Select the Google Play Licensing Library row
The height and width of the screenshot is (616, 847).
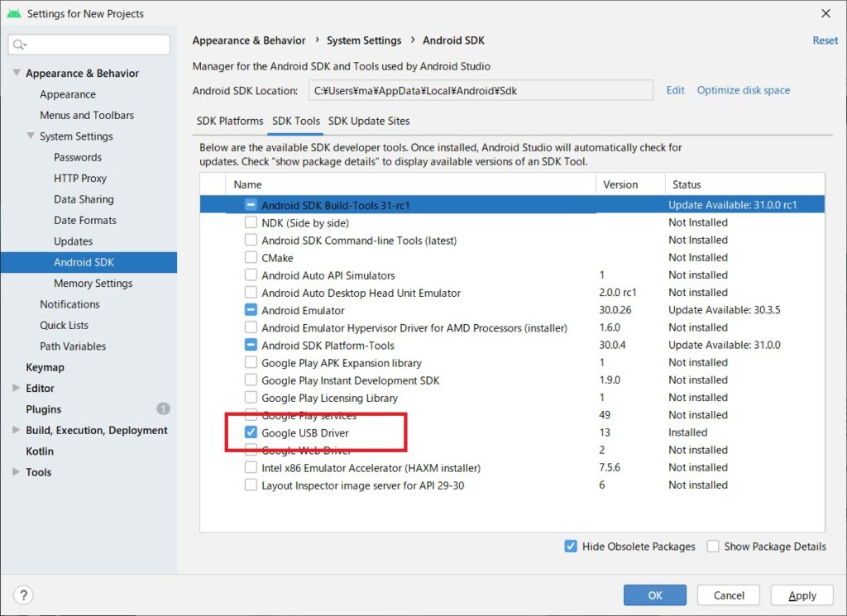click(512, 398)
